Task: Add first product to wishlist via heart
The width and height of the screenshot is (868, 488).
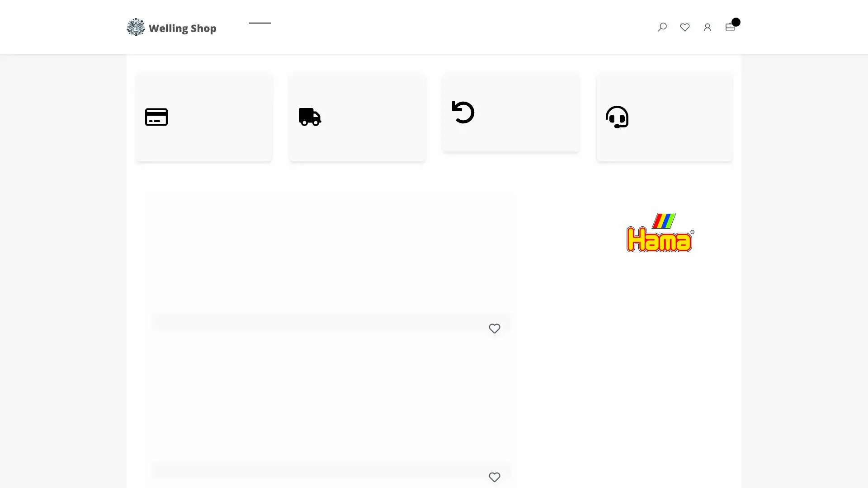Action: click(495, 328)
